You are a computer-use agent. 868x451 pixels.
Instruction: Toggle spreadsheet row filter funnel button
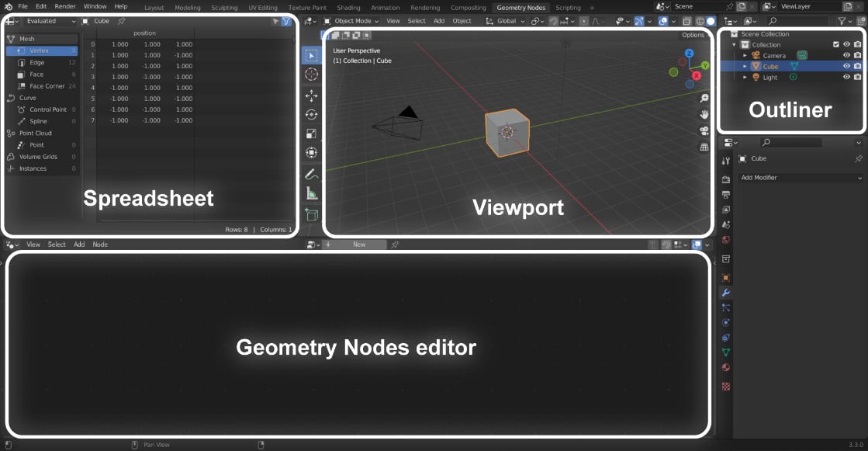click(286, 21)
